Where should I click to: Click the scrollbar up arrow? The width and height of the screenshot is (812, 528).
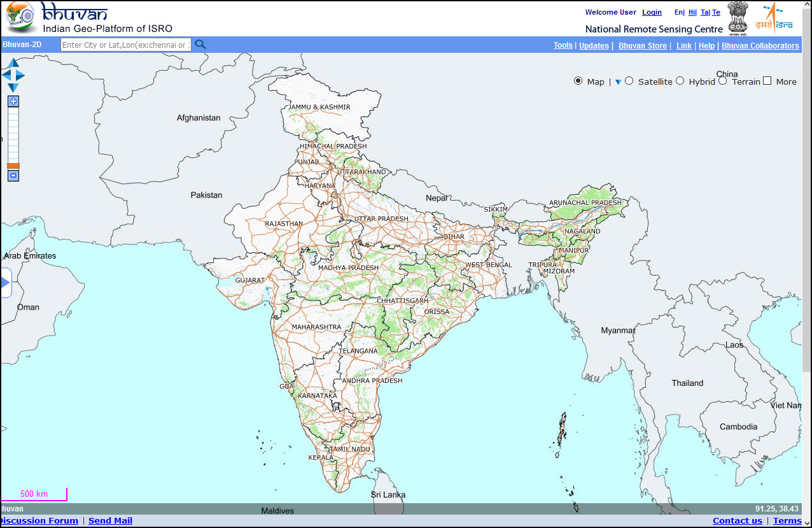pyautogui.click(x=807, y=5)
